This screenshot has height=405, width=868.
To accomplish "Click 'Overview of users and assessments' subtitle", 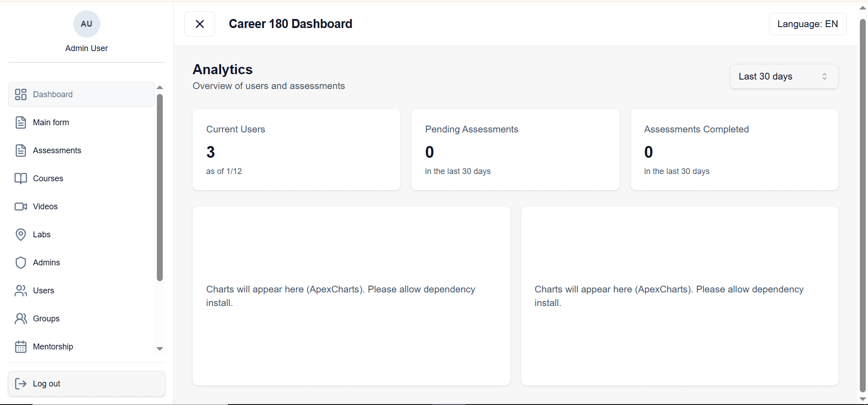I will [x=269, y=86].
